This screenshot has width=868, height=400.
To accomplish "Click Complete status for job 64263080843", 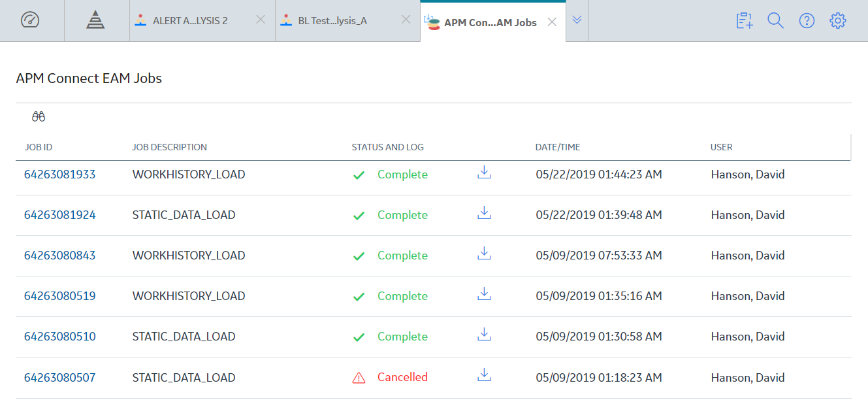I will click(402, 256).
